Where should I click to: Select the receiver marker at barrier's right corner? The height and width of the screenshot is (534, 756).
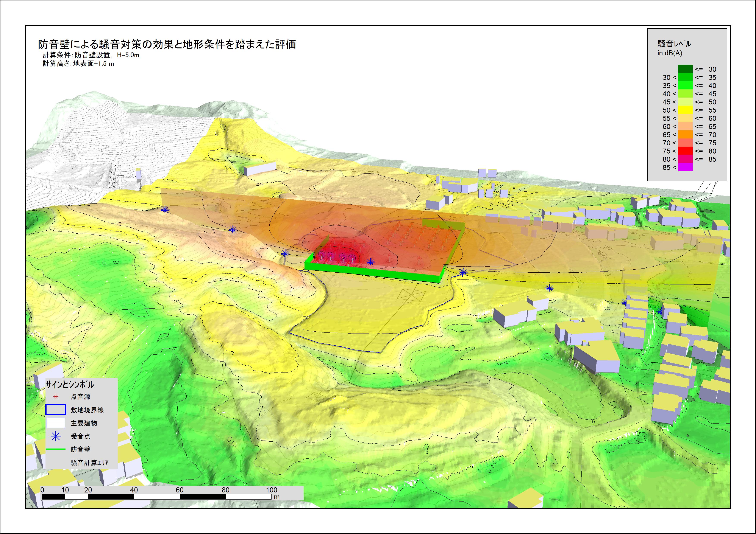463,272
